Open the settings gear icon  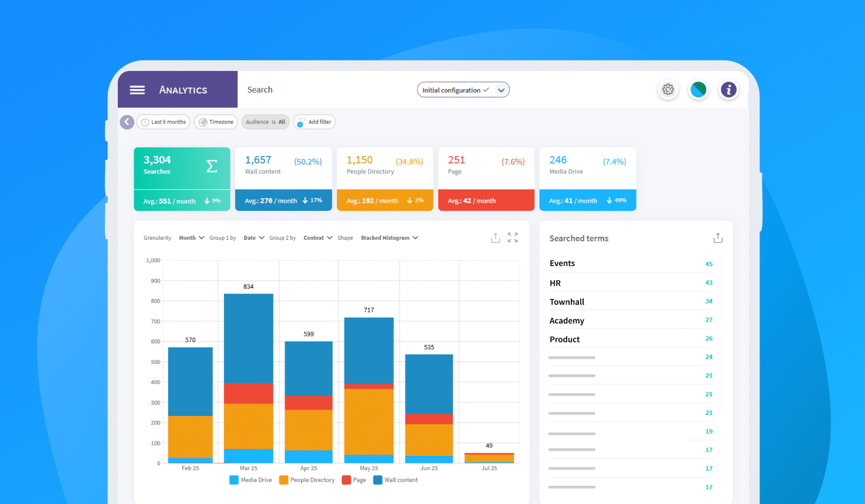click(668, 90)
